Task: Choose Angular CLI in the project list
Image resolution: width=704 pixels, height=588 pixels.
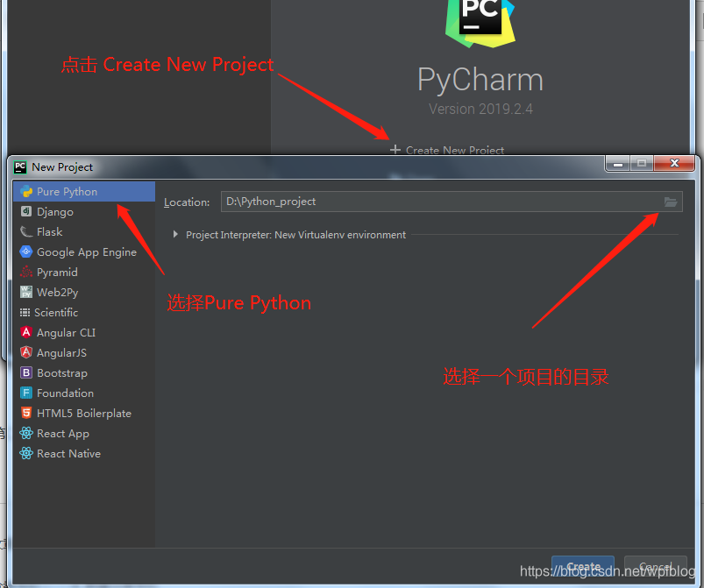Action: point(84,333)
